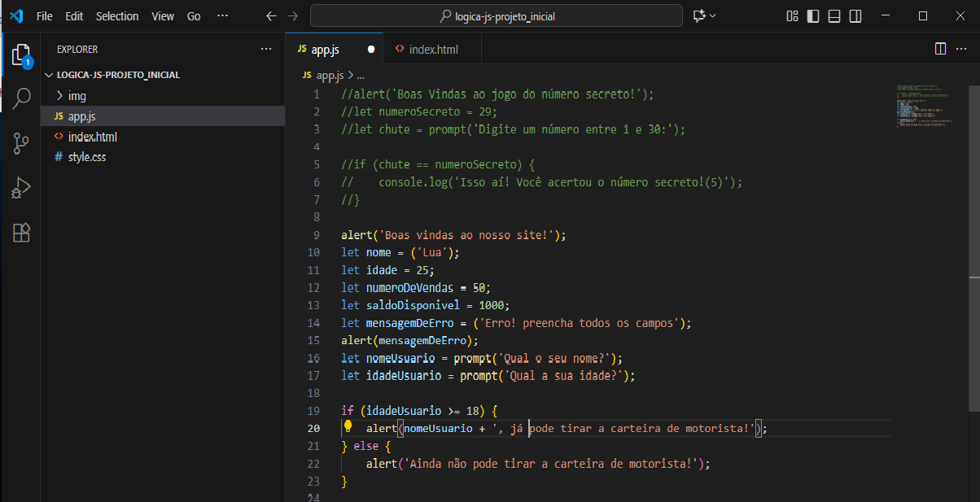Toggle the bottom Panel layout button
The image size is (980, 502).
coord(834,16)
